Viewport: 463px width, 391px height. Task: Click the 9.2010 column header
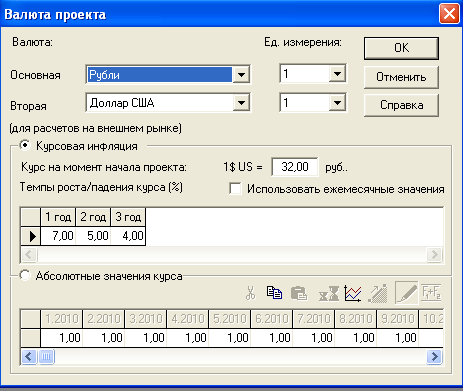tap(398, 319)
